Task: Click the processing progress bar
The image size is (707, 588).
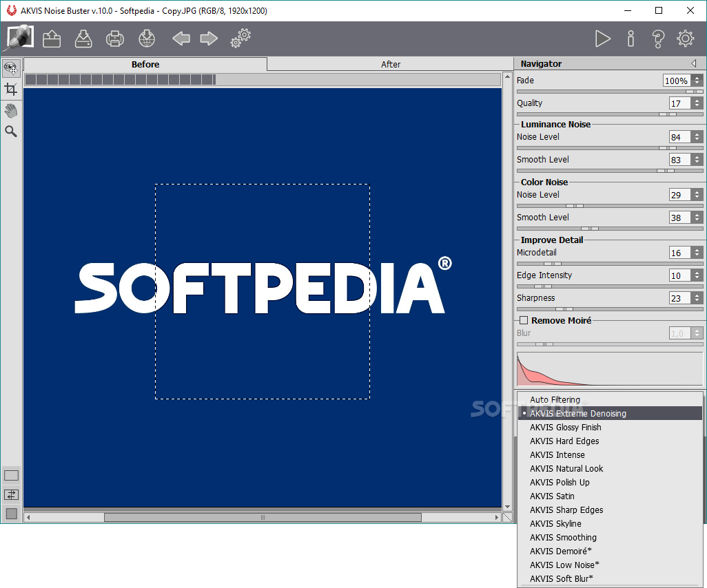Action: [263, 80]
